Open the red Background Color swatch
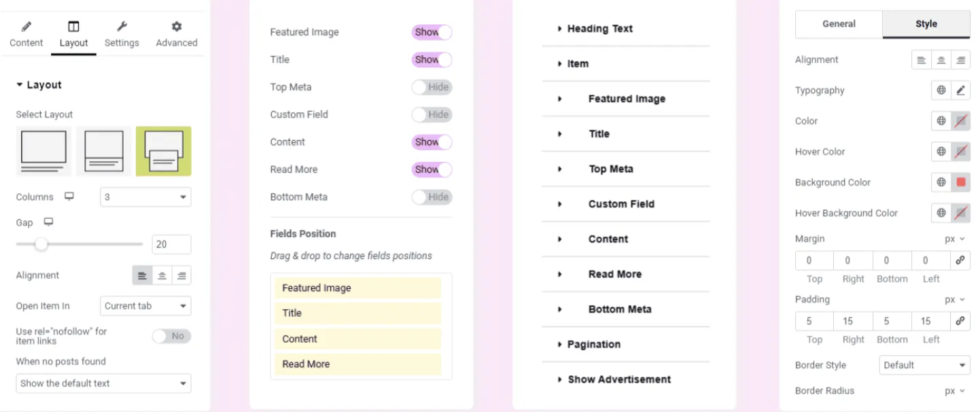980x412 pixels. click(x=960, y=182)
